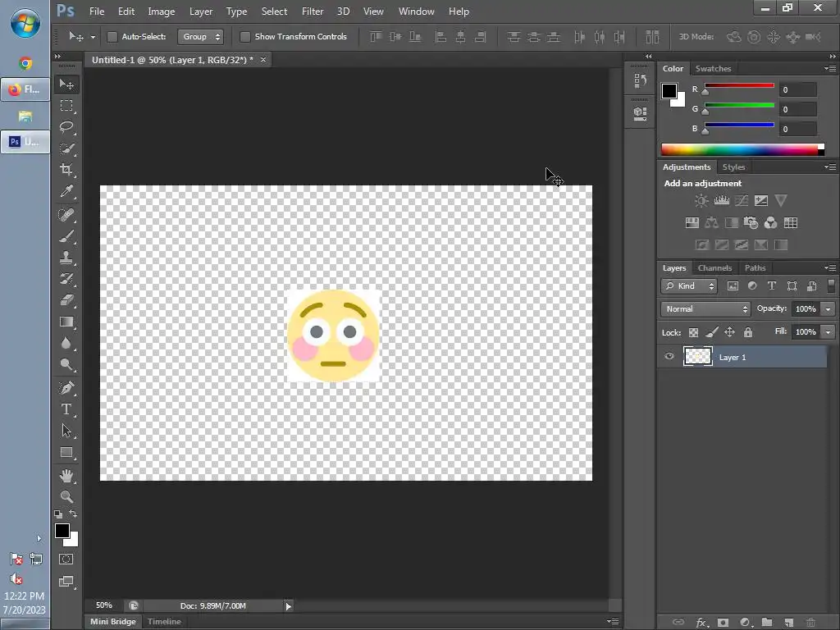840x630 pixels.
Task: Select the Horizontal Type tool
Action: coord(66,409)
